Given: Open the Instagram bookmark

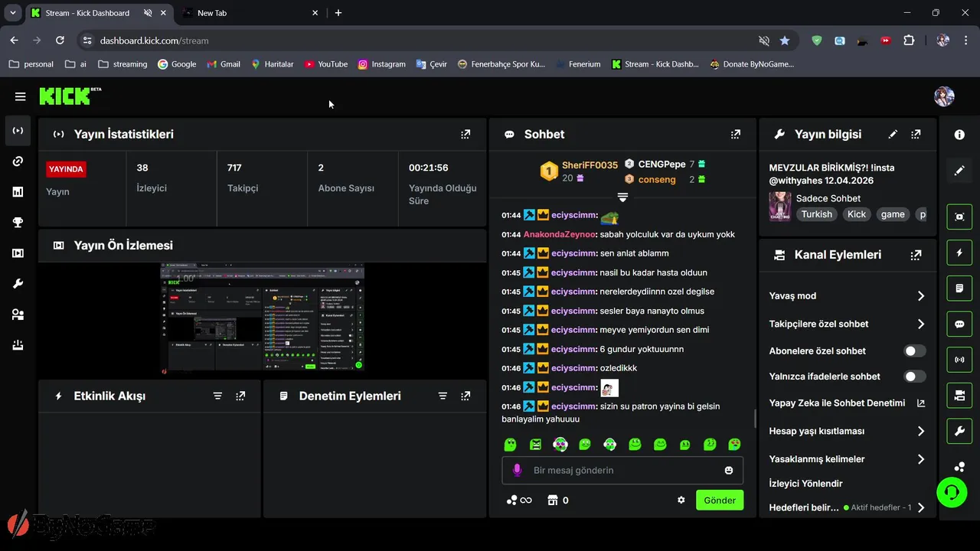Looking at the screenshot, I should click(381, 64).
